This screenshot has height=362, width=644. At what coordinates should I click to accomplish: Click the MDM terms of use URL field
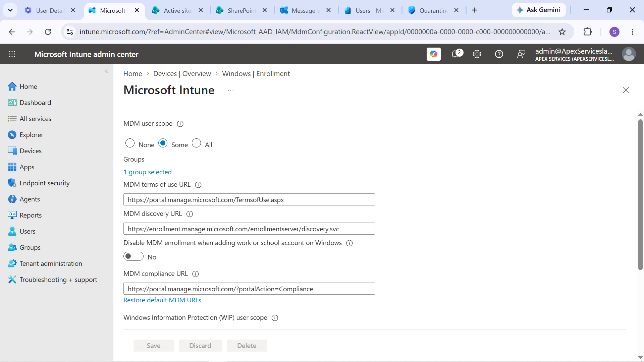point(249,200)
